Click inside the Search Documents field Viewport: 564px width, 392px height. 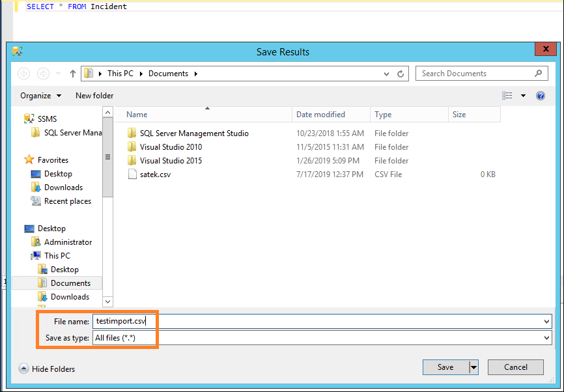point(475,73)
